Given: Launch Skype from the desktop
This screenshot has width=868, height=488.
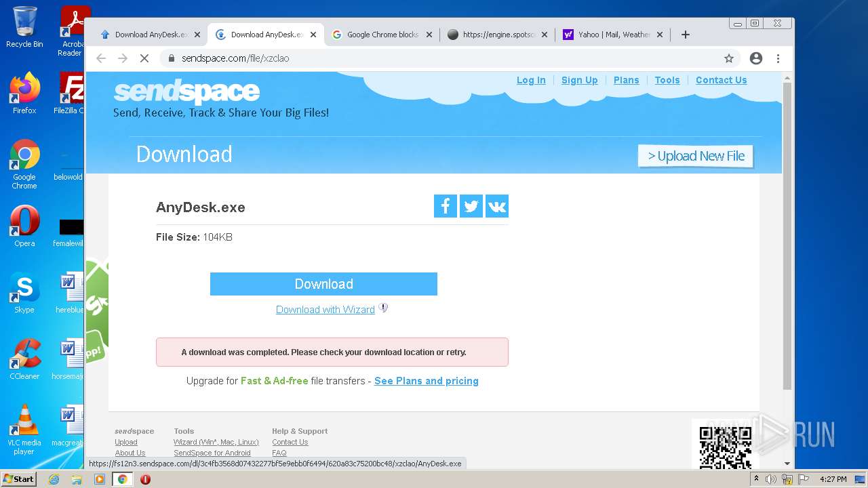Looking at the screenshot, I should [24, 293].
